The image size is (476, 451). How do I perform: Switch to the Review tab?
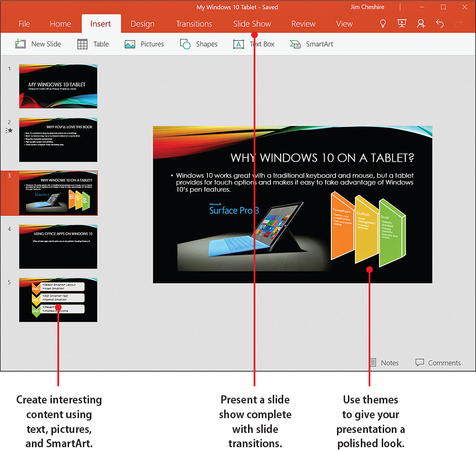point(303,24)
